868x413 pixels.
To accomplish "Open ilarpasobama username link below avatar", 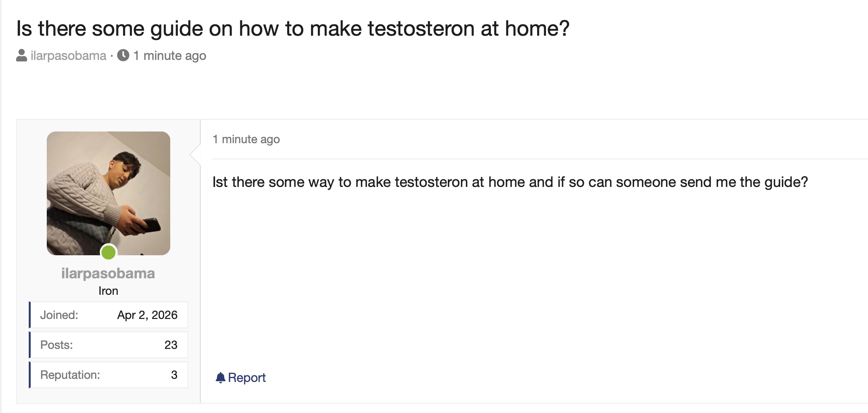I will click(x=108, y=273).
